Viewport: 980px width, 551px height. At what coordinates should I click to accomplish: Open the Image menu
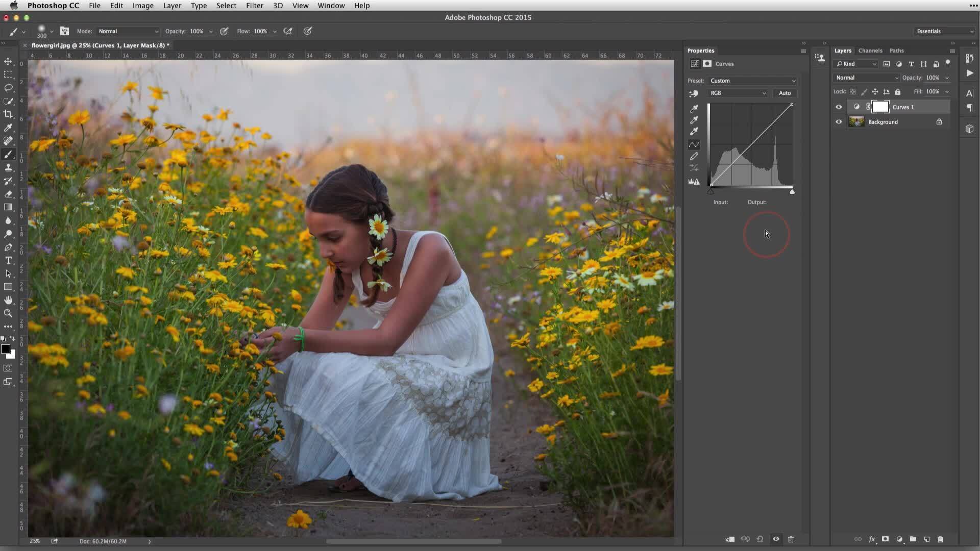(x=143, y=6)
